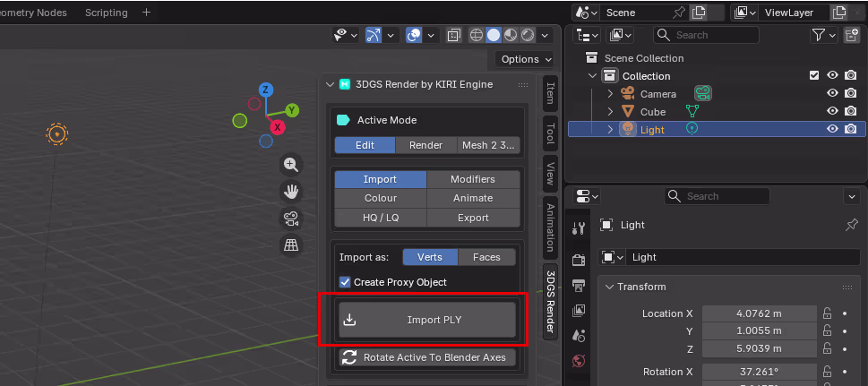Pin the scene with the pin icon
The image size is (868, 386).
tap(678, 13)
